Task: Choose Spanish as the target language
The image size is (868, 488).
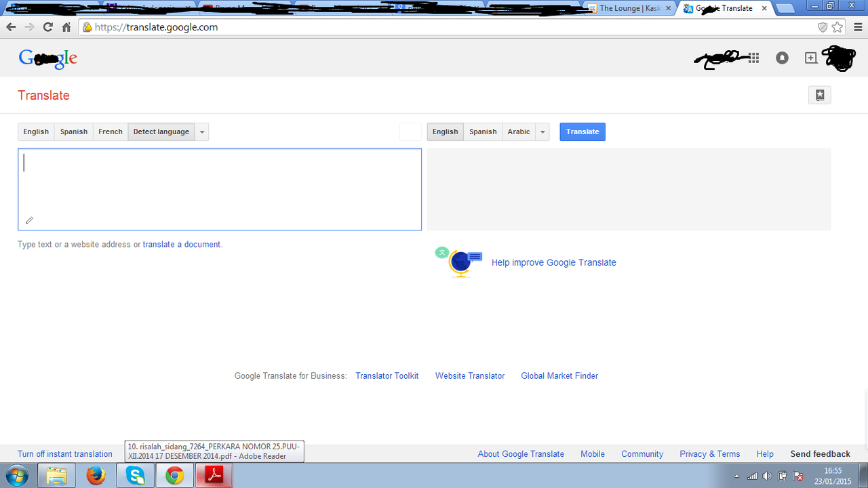Action: pyautogui.click(x=483, y=131)
